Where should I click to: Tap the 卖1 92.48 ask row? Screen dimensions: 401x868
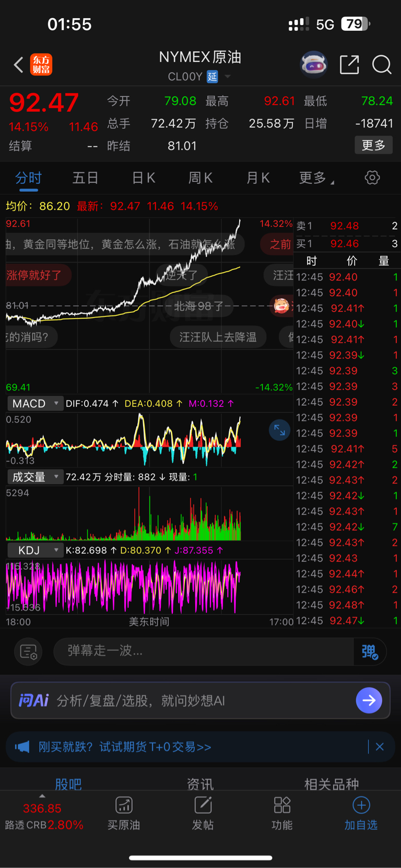coord(347,226)
